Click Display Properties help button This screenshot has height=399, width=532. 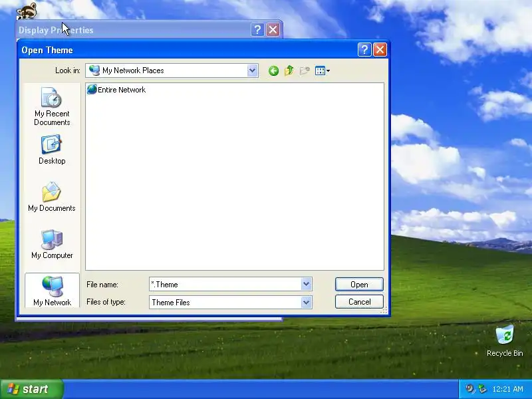point(257,30)
